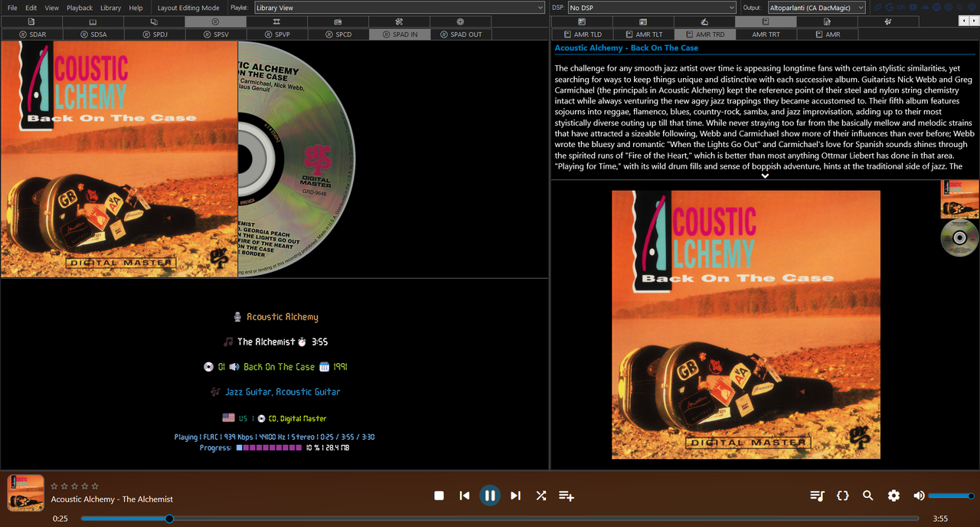This screenshot has height=527, width=980.
Task: Switch to the SPAD OUT tab
Action: pos(460,34)
